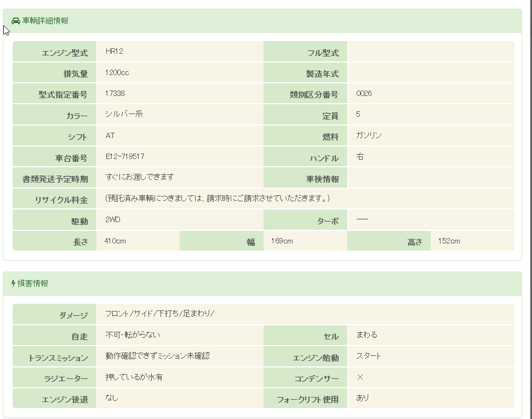Click the トランスミッション status text
Screen dimensions: 532x419
point(157,356)
